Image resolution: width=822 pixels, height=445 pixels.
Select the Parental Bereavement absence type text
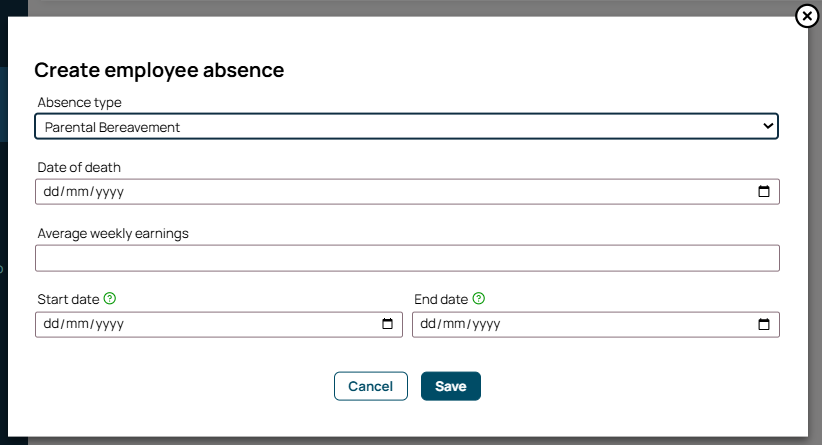112,127
